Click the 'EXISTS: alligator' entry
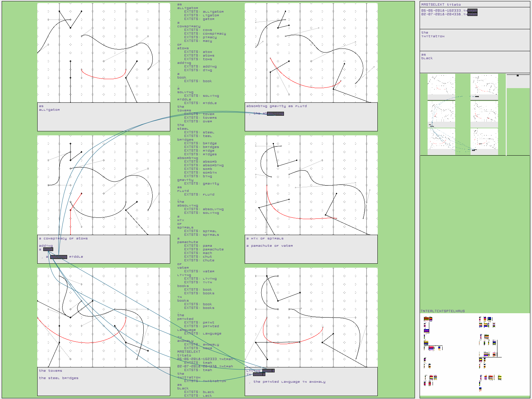The width and height of the screenshot is (532, 399). click(x=204, y=12)
